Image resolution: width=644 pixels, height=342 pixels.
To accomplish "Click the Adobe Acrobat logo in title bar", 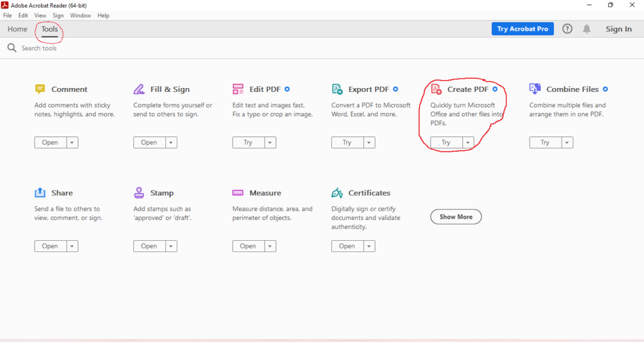I will pos(5,5).
